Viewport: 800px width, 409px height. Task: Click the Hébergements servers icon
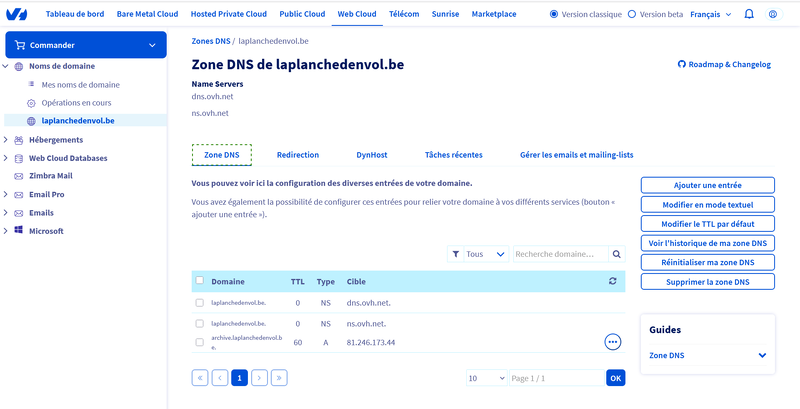pyautogui.click(x=19, y=140)
